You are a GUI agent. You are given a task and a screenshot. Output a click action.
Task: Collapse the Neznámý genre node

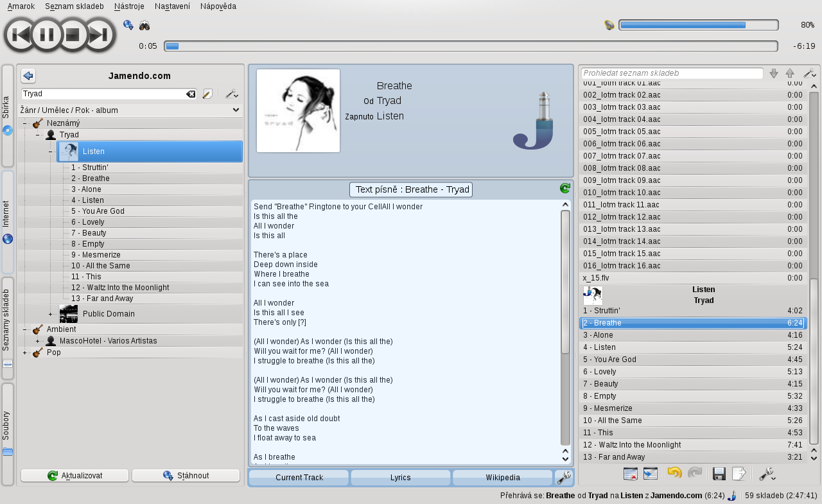(x=25, y=123)
